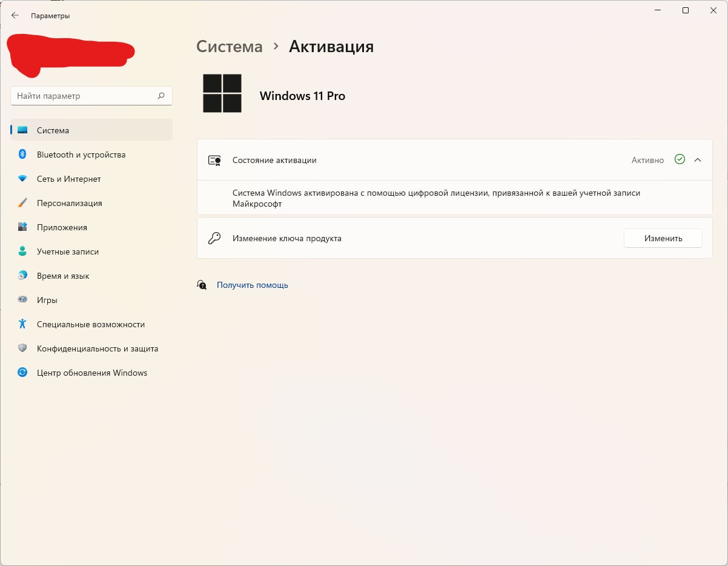Image resolution: width=728 pixels, height=566 pixels.
Task: Open Учетные записи settings
Action: [x=91, y=251]
